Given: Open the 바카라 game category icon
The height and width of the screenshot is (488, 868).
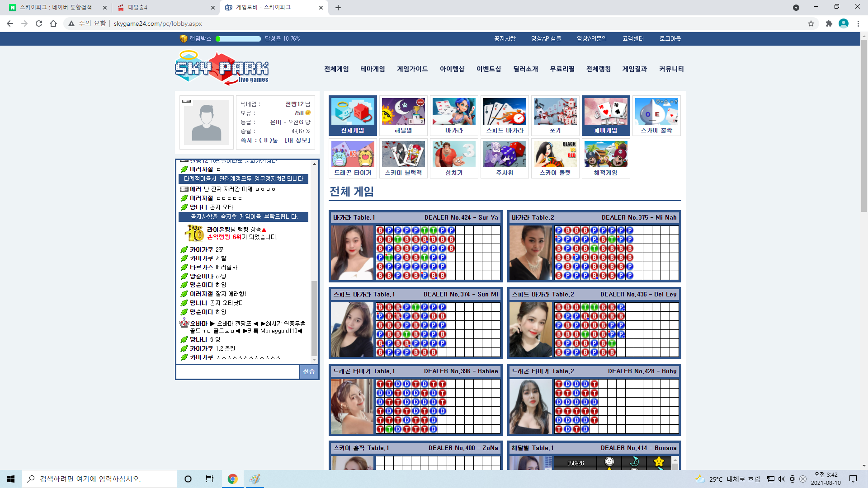Looking at the screenshot, I should (454, 116).
